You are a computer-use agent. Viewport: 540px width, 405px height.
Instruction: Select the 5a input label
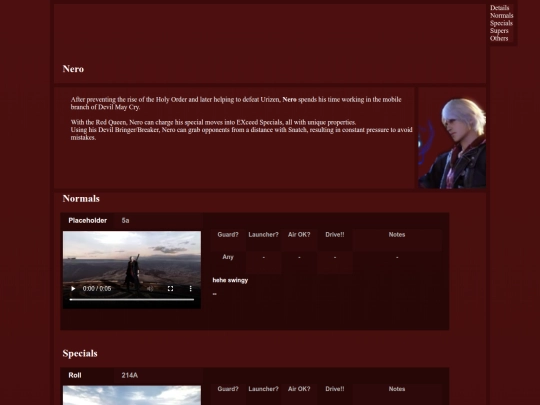tap(125, 220)
